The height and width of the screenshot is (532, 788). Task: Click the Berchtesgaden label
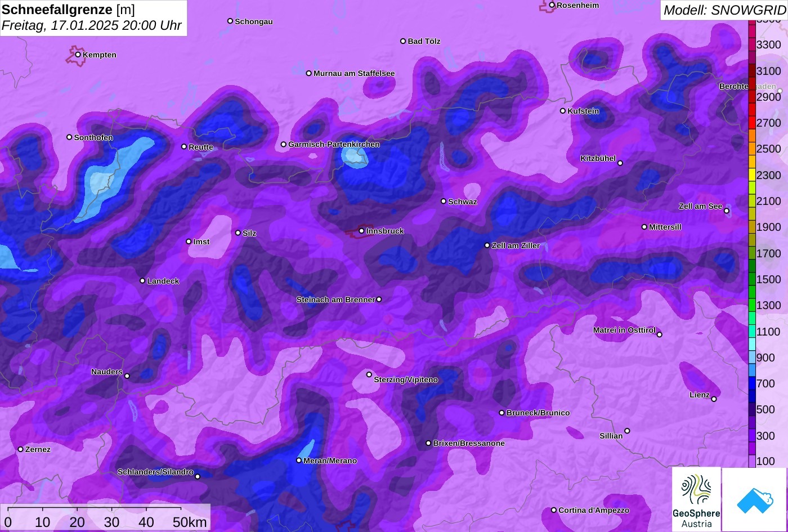coord(747,86)
